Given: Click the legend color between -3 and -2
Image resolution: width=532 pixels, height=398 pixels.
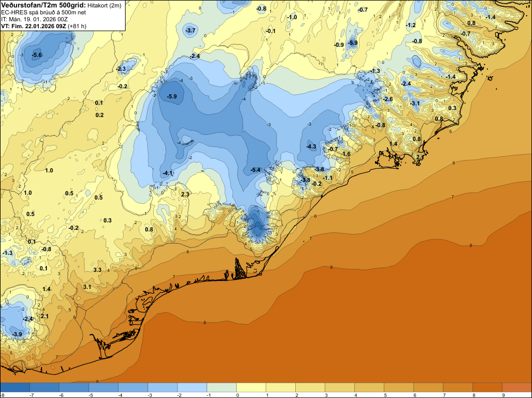Looking at the screenshot, I should 162,387.
